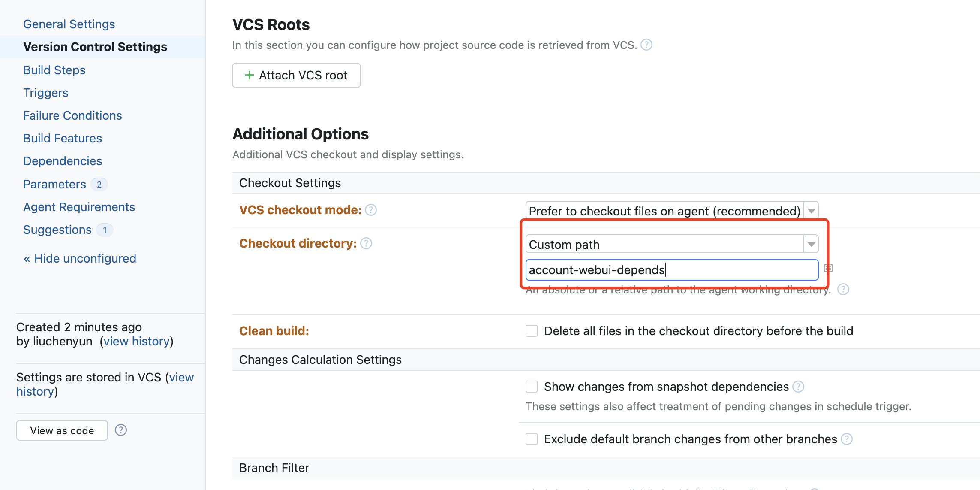Image resolution: width=980 pixels, height=490 pixels.
Task: Click help icon beside VCS checkout mode
Action: pyautogui.click(x=371, y=210)
